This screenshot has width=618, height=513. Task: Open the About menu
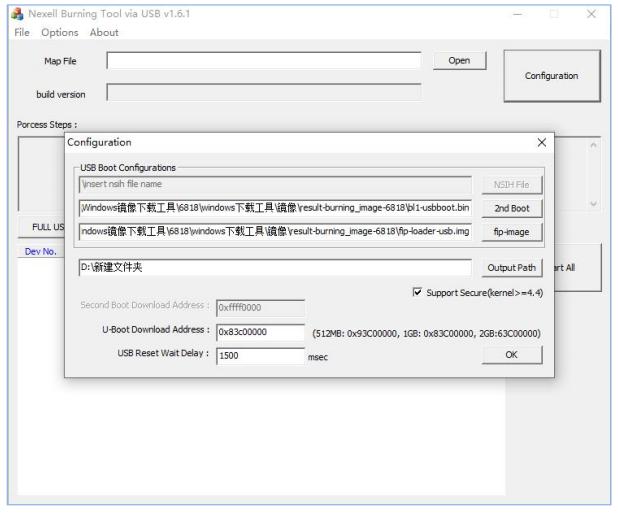click(x=104, y=32)
